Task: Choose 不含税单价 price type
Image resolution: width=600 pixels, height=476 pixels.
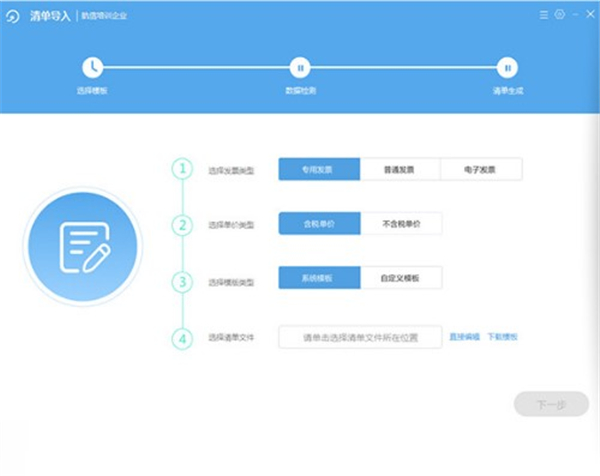Action: (x=400, y=225)
